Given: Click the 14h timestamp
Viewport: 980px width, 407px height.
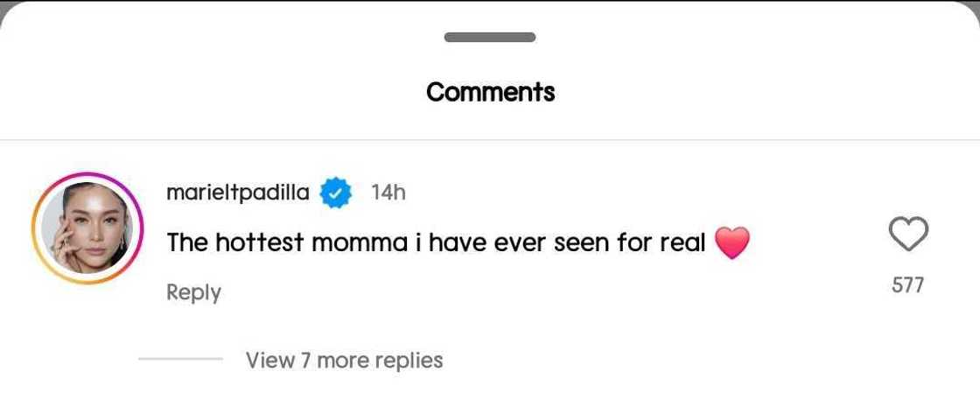Looking at the screenshot, I should click(388, 193).
